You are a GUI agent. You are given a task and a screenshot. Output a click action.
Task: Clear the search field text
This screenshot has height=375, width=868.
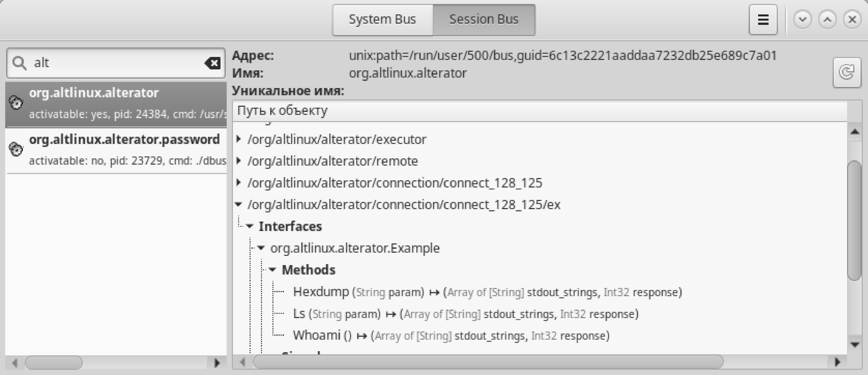213,63
